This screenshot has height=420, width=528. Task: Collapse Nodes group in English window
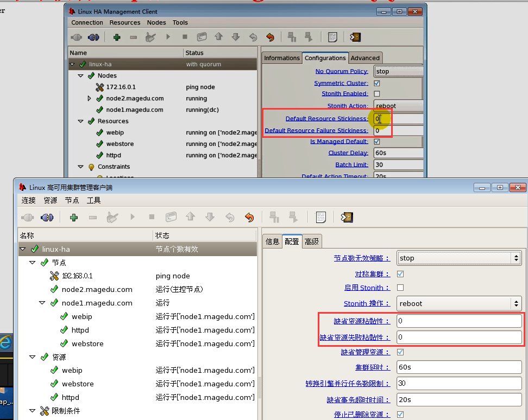click(x=80, y=75)
